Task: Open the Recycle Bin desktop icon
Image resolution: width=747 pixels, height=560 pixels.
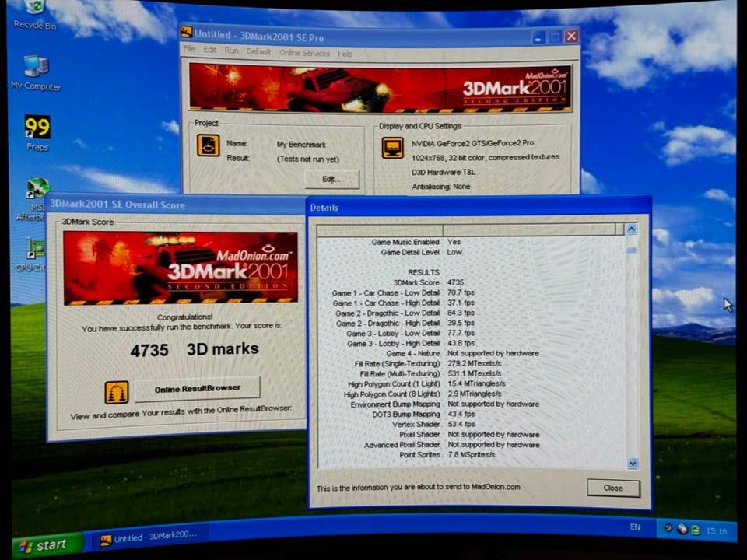Action: [x=35, y=14]
